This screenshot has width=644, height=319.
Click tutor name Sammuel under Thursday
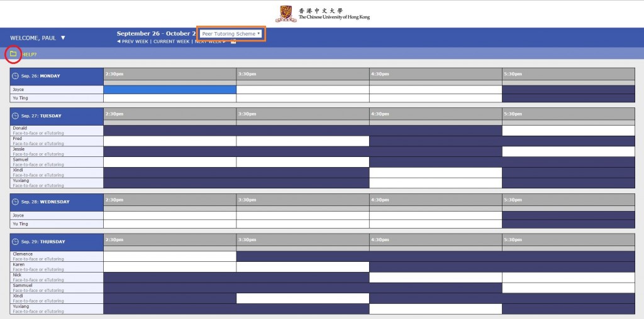22,285
